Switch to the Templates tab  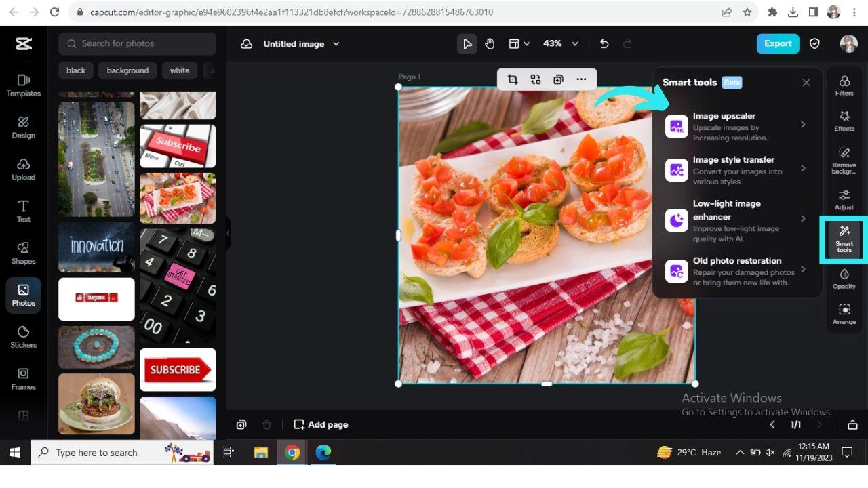(23, 86)
